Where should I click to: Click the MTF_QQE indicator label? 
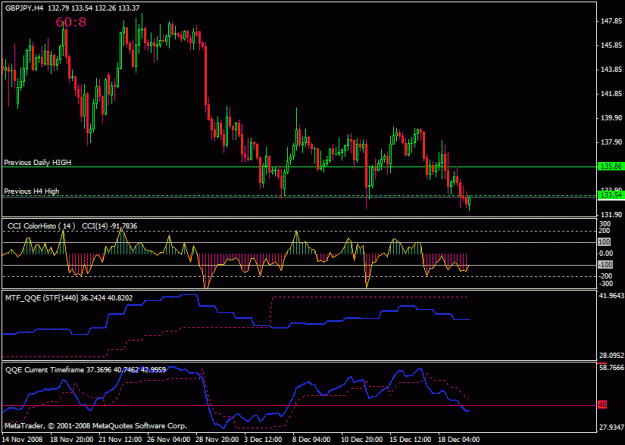point(69,297)
